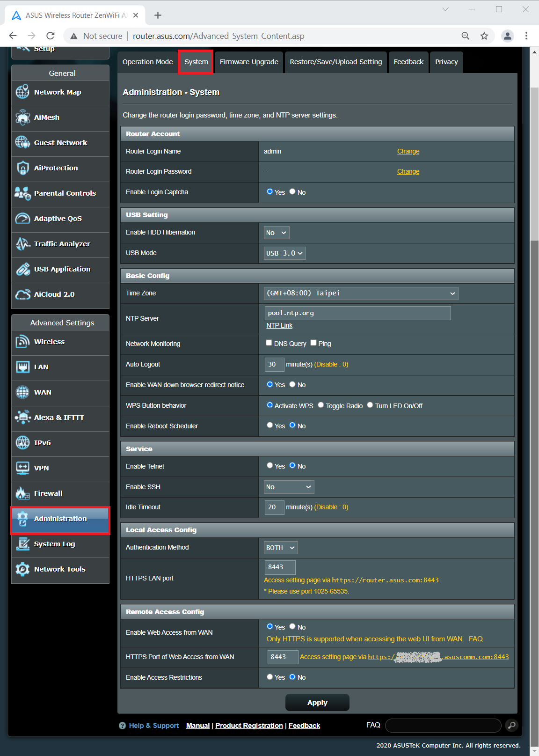Image resolution: width=539 pixels, height=756 pixels.
Task: Disable Web Access from WAN with No
Action: 292,626
